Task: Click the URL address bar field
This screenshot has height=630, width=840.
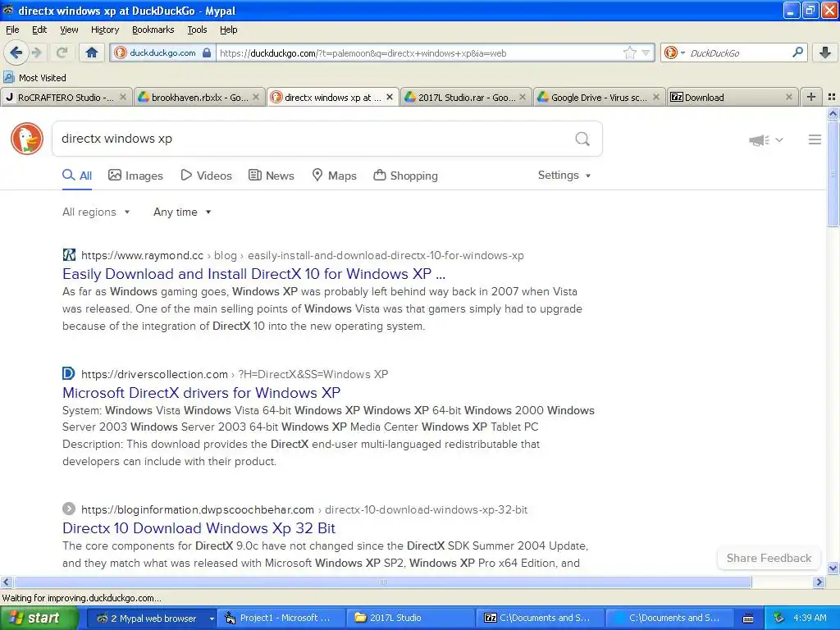Action: [x=418, y=52]
